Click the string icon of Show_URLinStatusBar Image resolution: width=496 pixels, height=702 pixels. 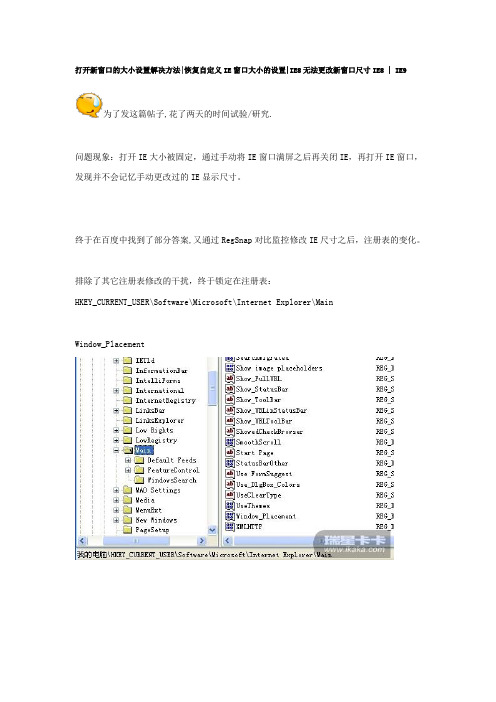tap(230, 410)
